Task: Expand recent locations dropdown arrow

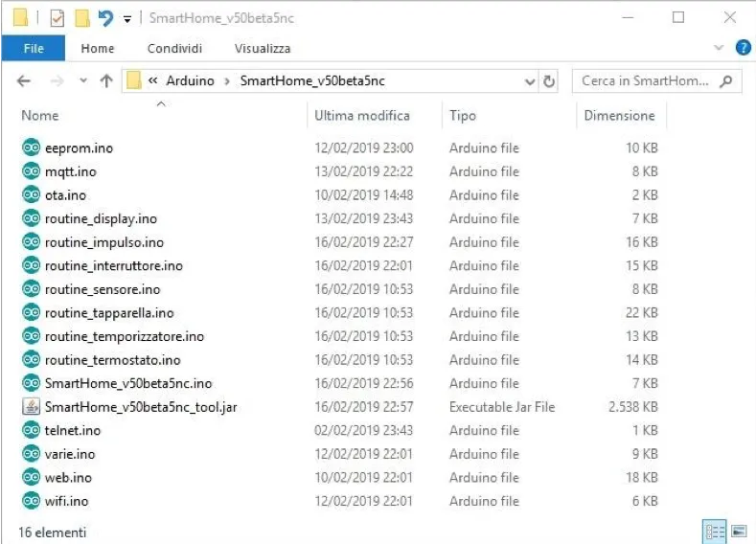Action: click(x=83, y=80)
